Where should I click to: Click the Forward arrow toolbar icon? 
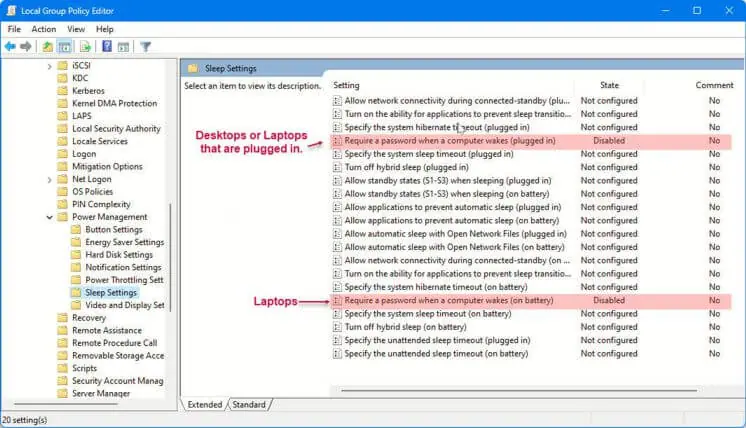(26, 47)
